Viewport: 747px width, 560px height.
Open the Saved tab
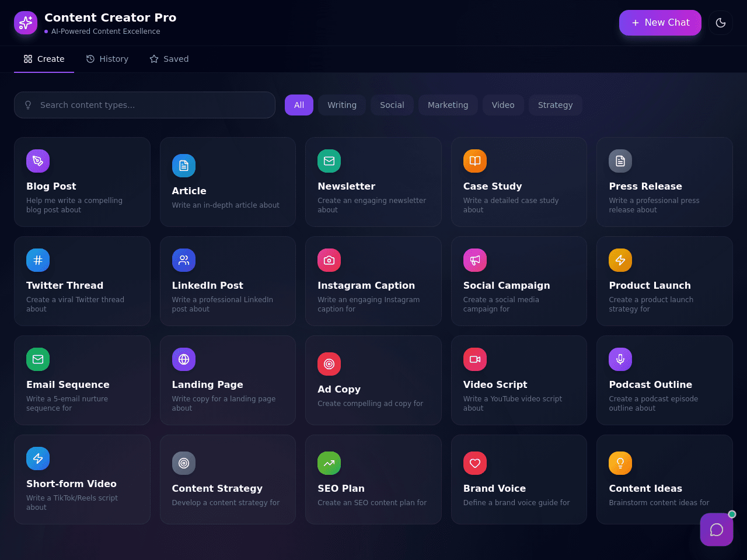169,59
